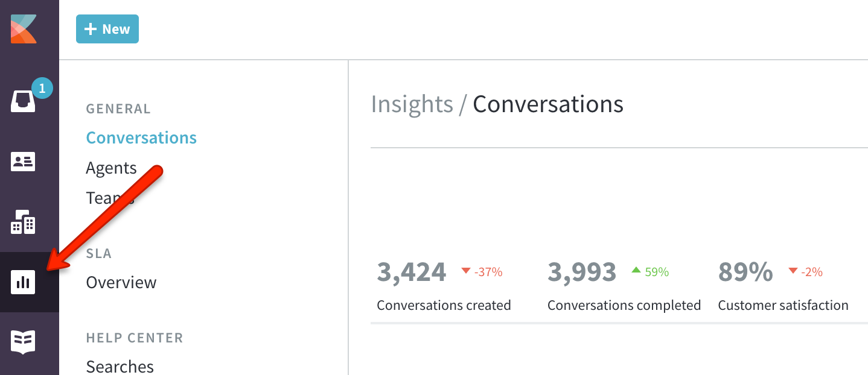868x375 pixels.
Task: Click the New button
Action: pos(107,29)
